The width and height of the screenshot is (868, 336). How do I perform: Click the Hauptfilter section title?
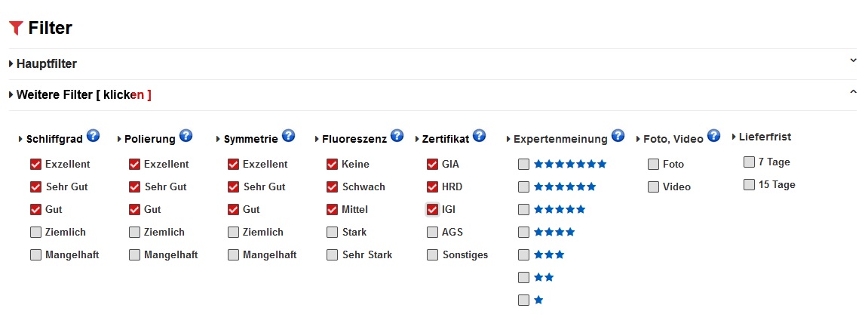[x=46, y=64]
